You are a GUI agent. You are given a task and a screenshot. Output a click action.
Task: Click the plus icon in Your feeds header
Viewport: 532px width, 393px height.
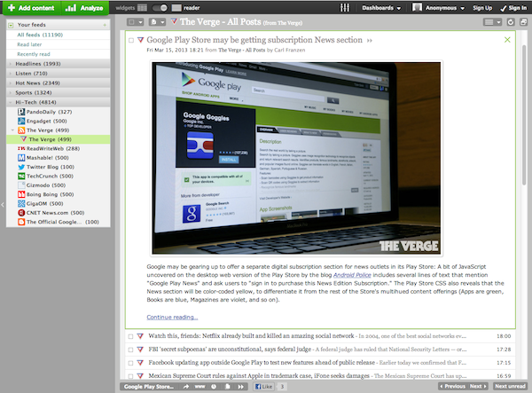105,25
